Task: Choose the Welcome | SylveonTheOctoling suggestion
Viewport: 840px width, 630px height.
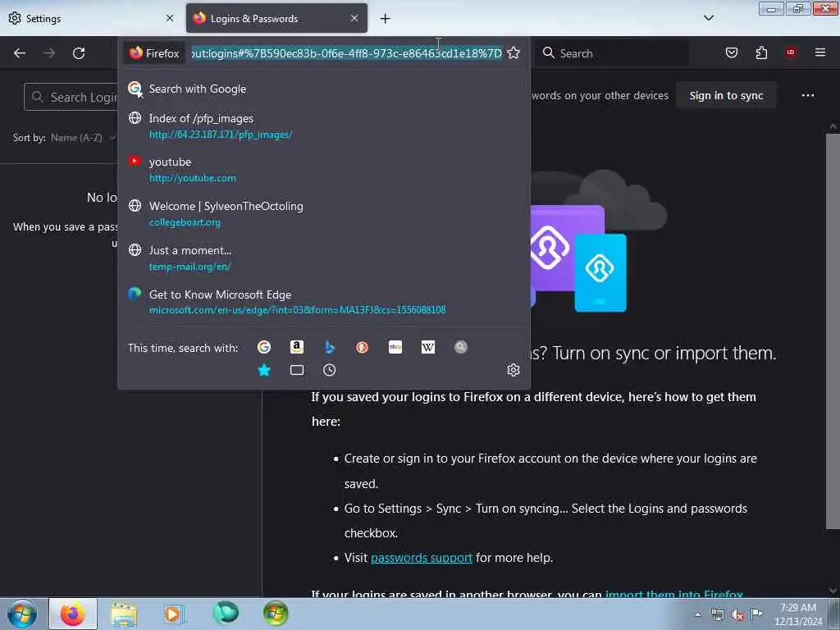Action: tap(323, 214)
